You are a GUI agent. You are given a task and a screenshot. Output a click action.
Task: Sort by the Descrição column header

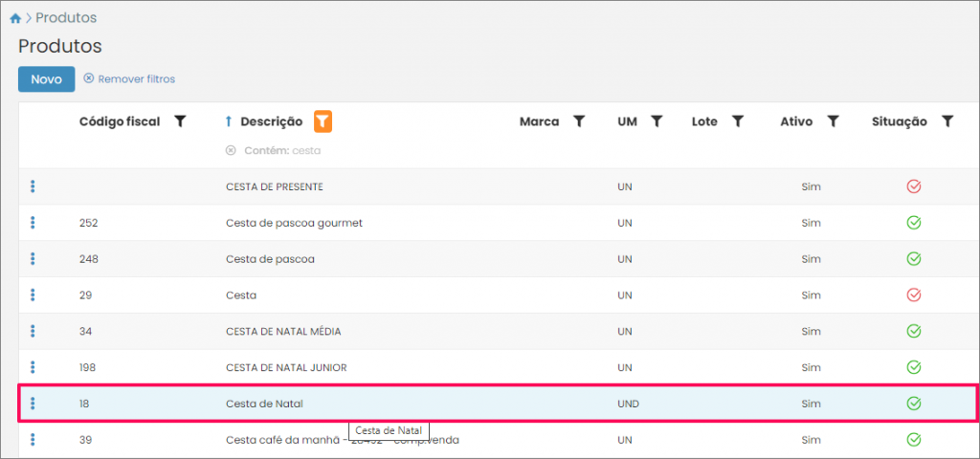click(x=271, y=121)
